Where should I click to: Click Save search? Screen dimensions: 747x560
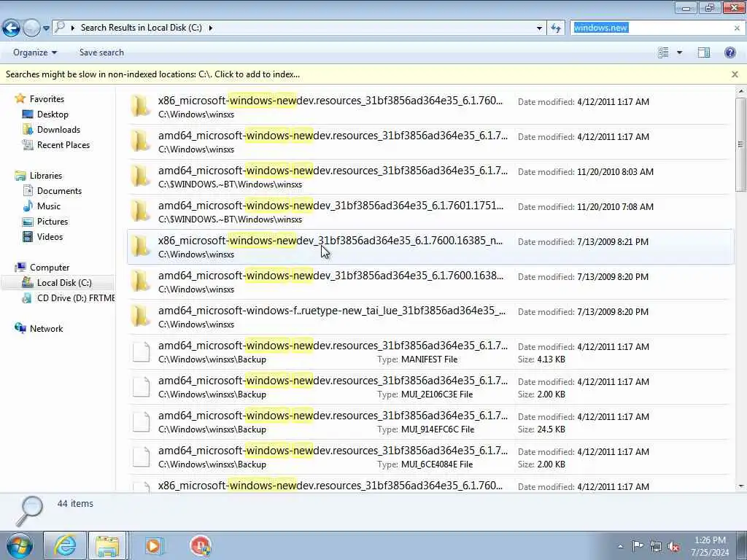(x=101, y=52)
